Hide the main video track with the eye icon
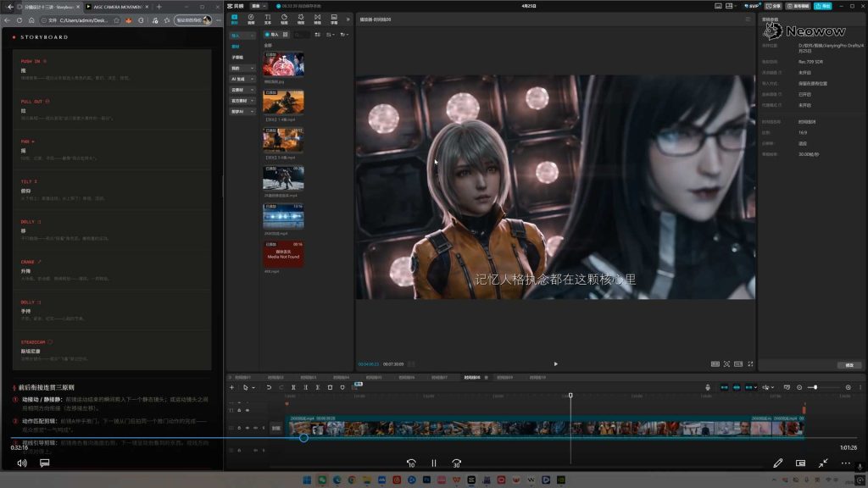Screen dimensions: 868x488 pyautogui.click(x=248, y=428)
